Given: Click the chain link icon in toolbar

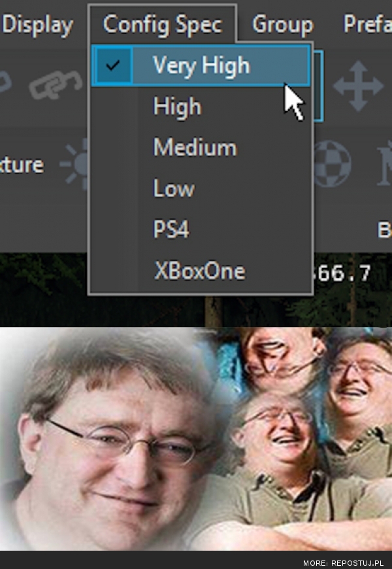Looking at the screenshot, I should [x=56, y=86].
